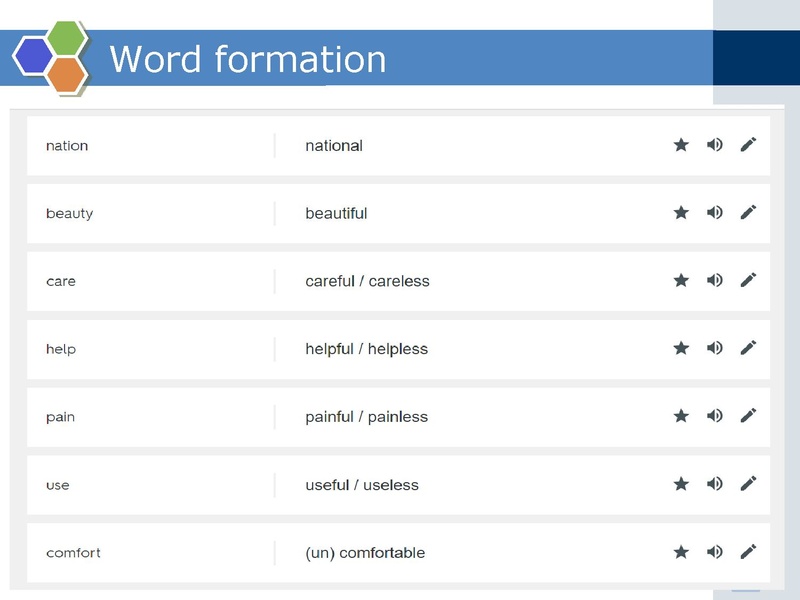
Task: Mark the "care" entry as favorite
Action: [x=680, y=281]
